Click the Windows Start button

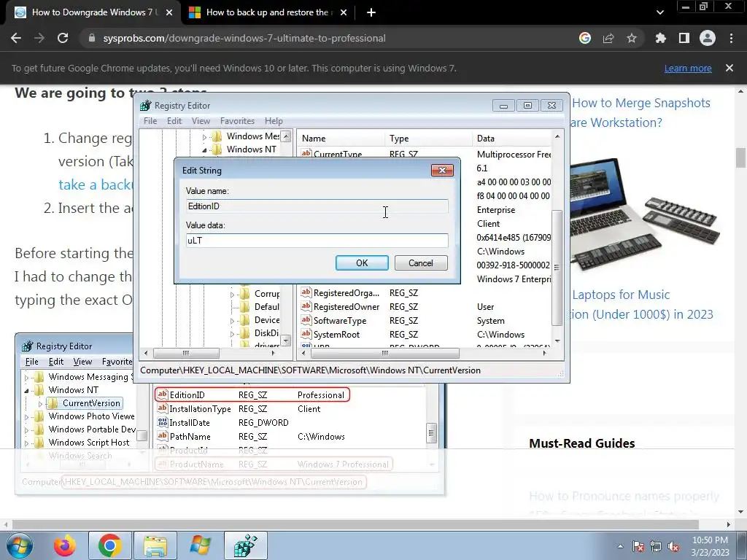click(x=20, y=545)
